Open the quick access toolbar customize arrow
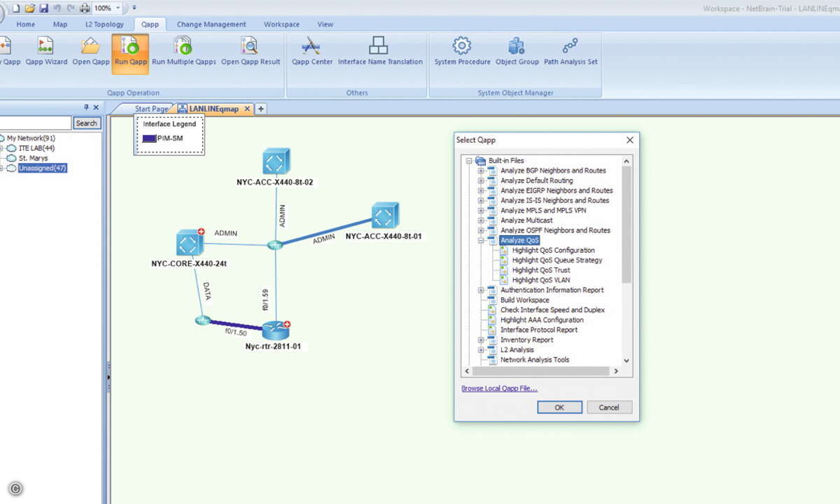The image size is (840, 504). tap(134, 8)
